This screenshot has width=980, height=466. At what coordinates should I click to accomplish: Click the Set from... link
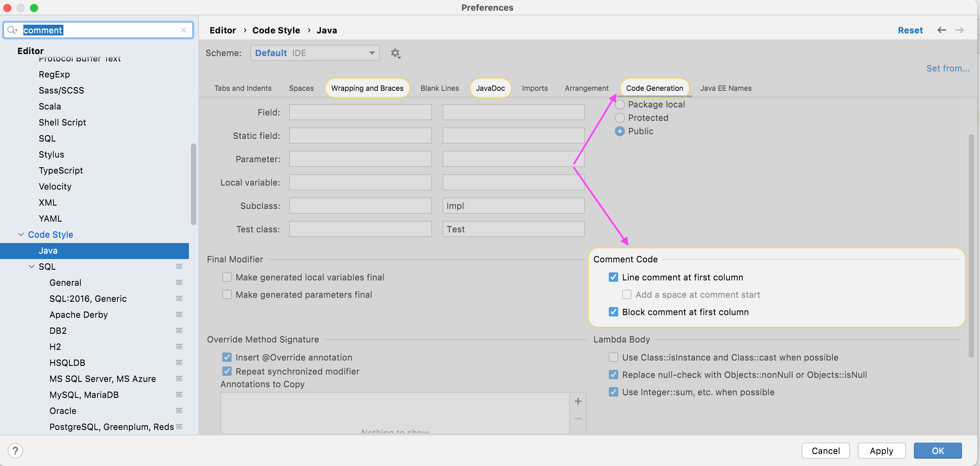point(948,68)
